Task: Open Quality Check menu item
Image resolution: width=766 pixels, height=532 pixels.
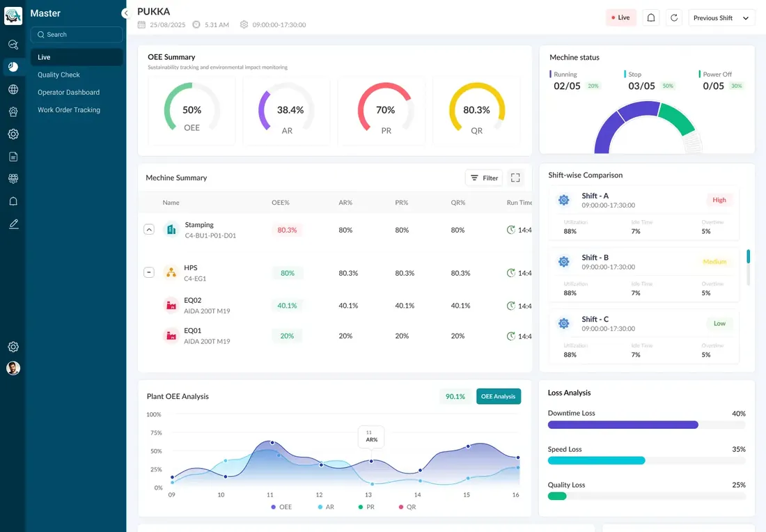Action: pos(58,75)
